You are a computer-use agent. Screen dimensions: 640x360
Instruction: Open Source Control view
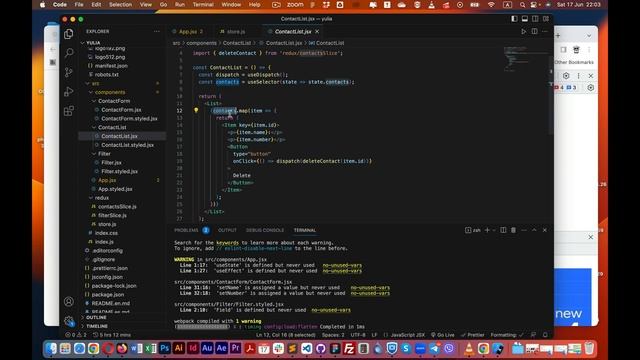(69, 72)
